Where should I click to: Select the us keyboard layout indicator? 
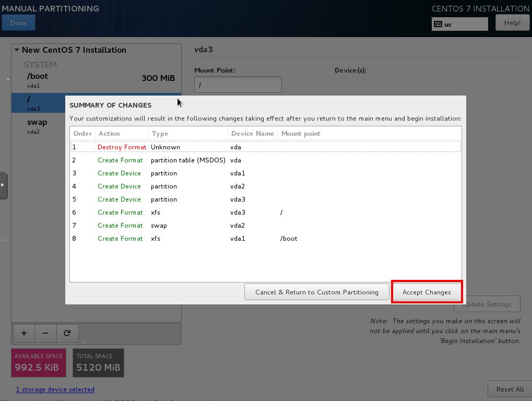[460, 24]
